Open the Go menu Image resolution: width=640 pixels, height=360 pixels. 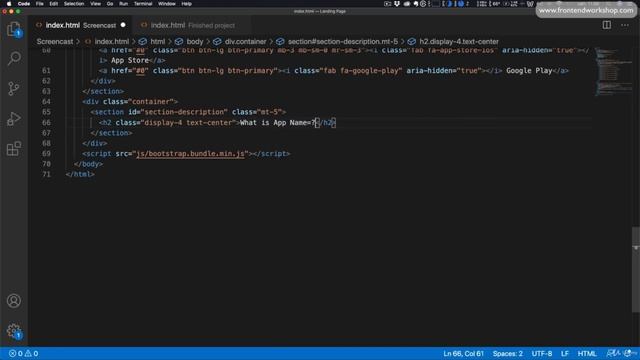click(x=110, y=4)
